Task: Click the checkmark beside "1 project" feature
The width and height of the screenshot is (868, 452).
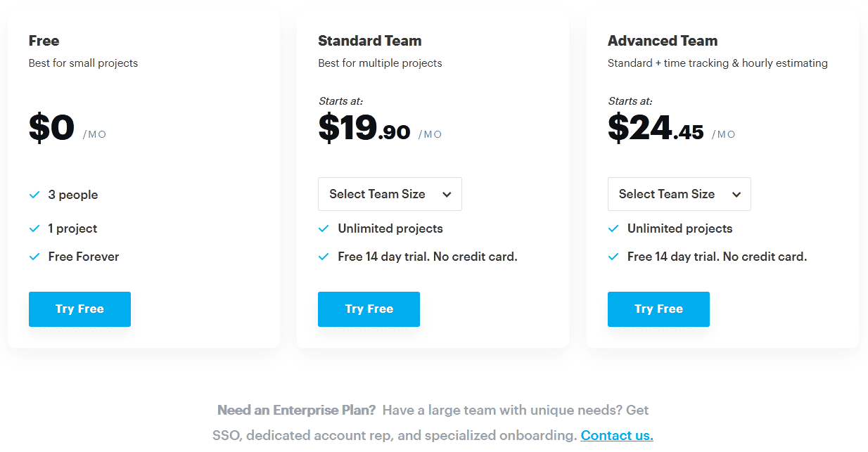Action: pos(34,228)
